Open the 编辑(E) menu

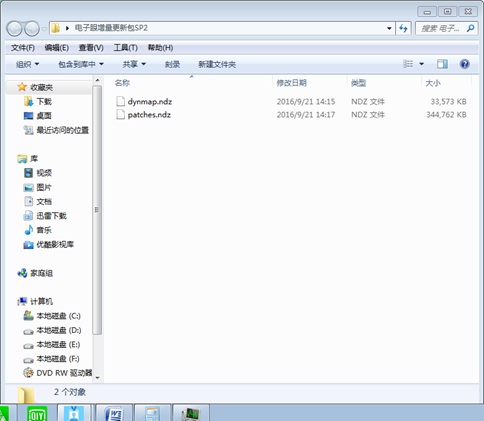click(57, 48)
